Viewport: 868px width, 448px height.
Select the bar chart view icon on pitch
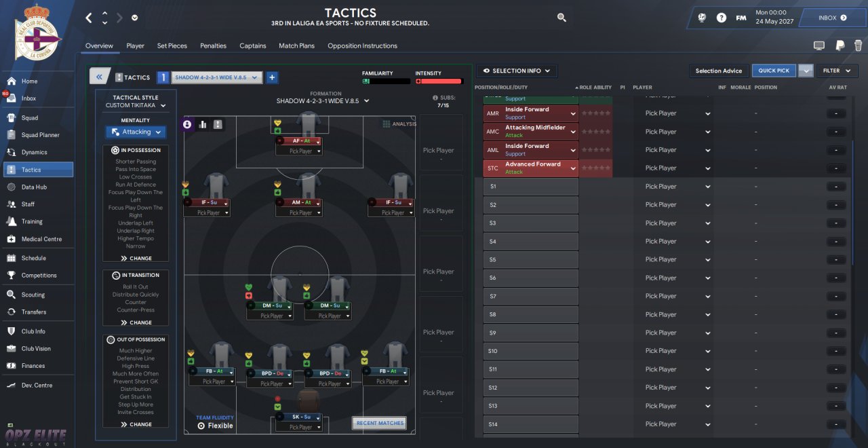pyautogui.click(x=203, y=124)
